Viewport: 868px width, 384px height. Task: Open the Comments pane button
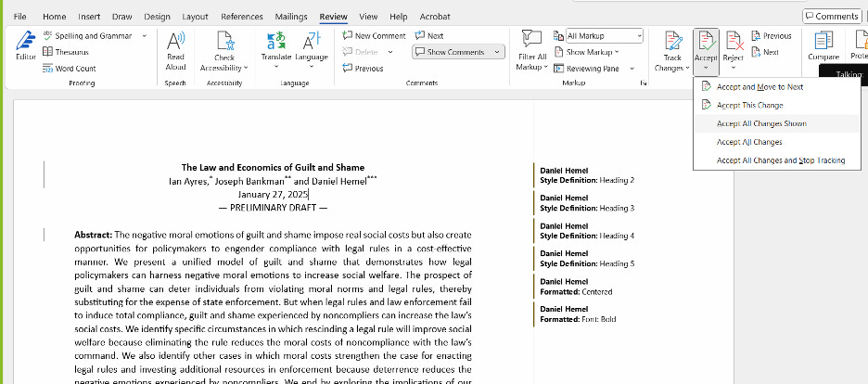click(832, 16)
